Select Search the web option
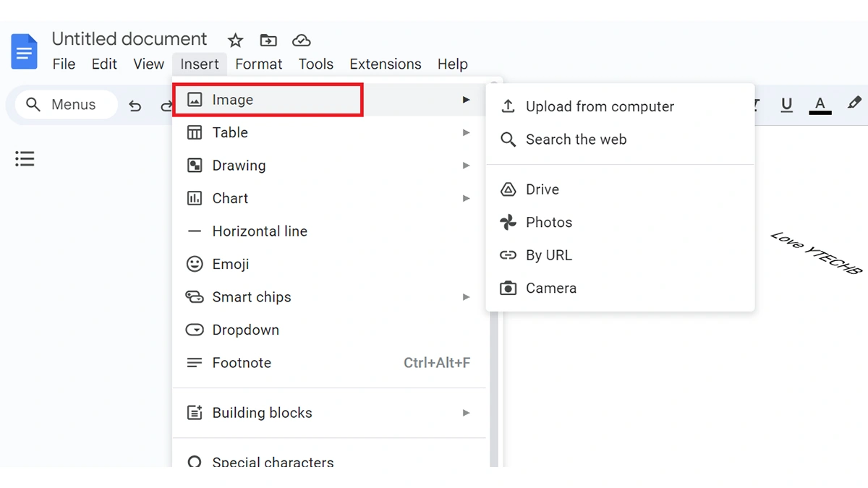868x488 pixels. click(621, 140)
